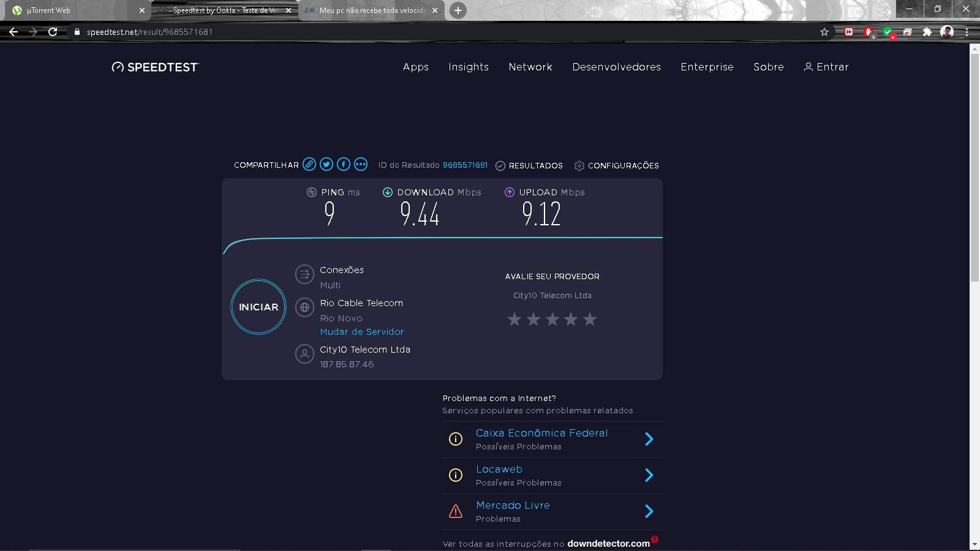Rate provider with the third star
Screen dimensions: 980x551
(552, 319)
